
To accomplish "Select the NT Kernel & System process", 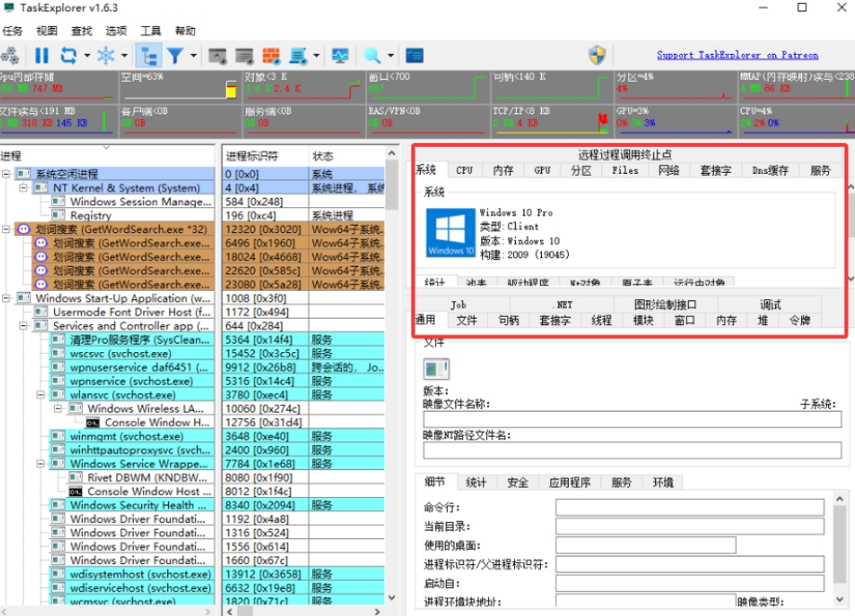I will [x=126, y=188].
